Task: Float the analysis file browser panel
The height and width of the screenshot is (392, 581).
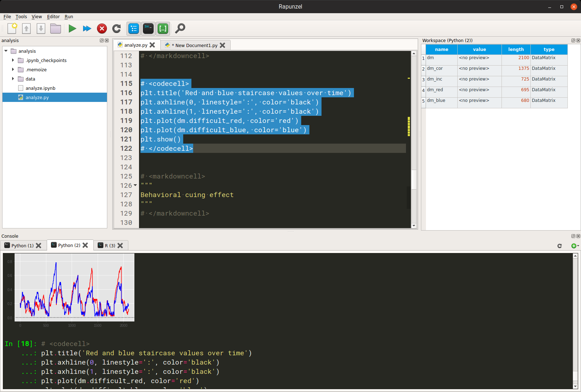Action: 102,41
